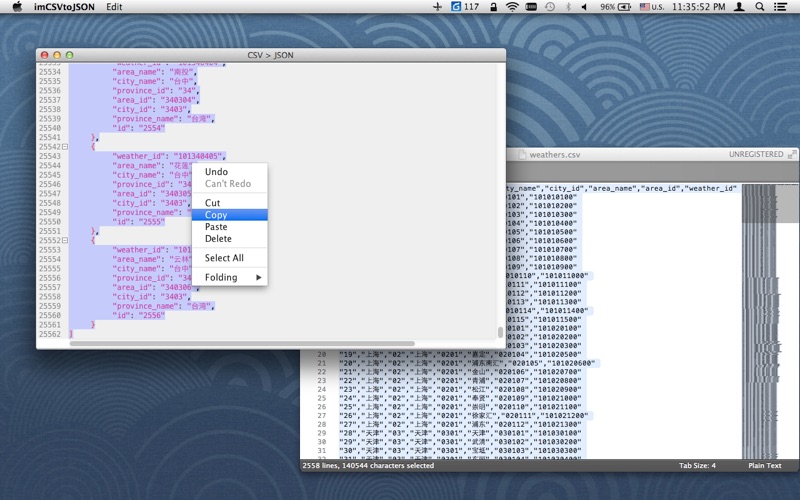Click the blue G icon showing 117

pos(465,7)
